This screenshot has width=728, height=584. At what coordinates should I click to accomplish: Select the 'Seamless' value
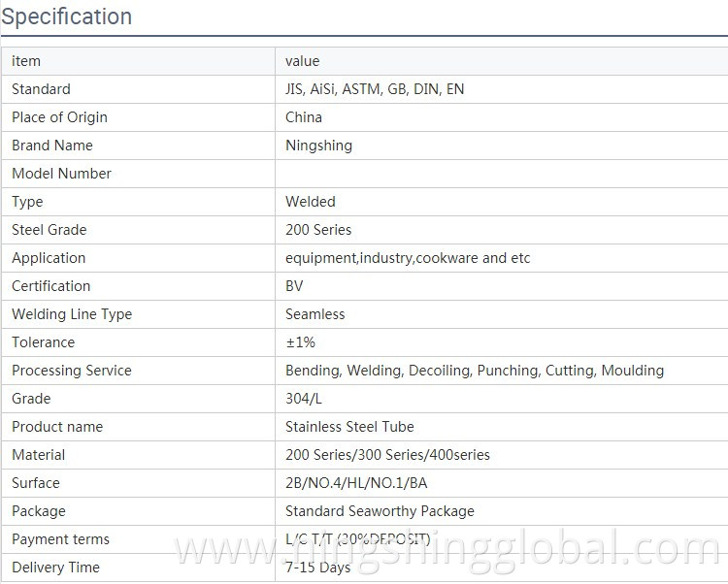pyautogui.click(x=314, y=314)
